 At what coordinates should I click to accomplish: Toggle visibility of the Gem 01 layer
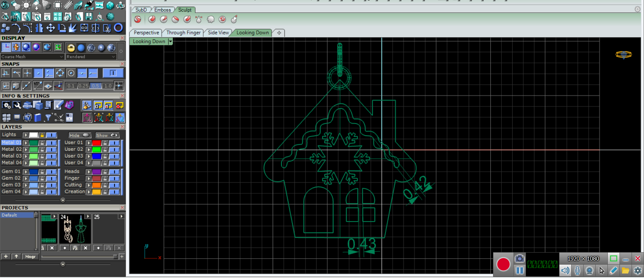(x=51, y=171)
